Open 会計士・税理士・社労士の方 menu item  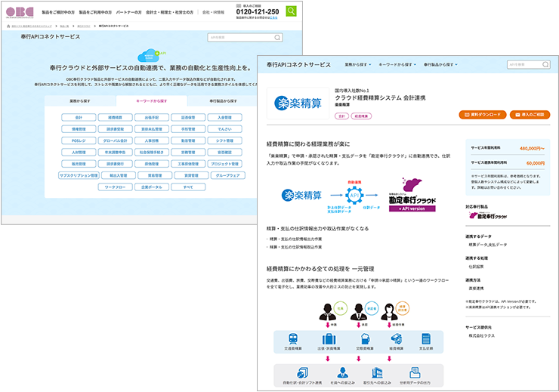click(169, 12)
